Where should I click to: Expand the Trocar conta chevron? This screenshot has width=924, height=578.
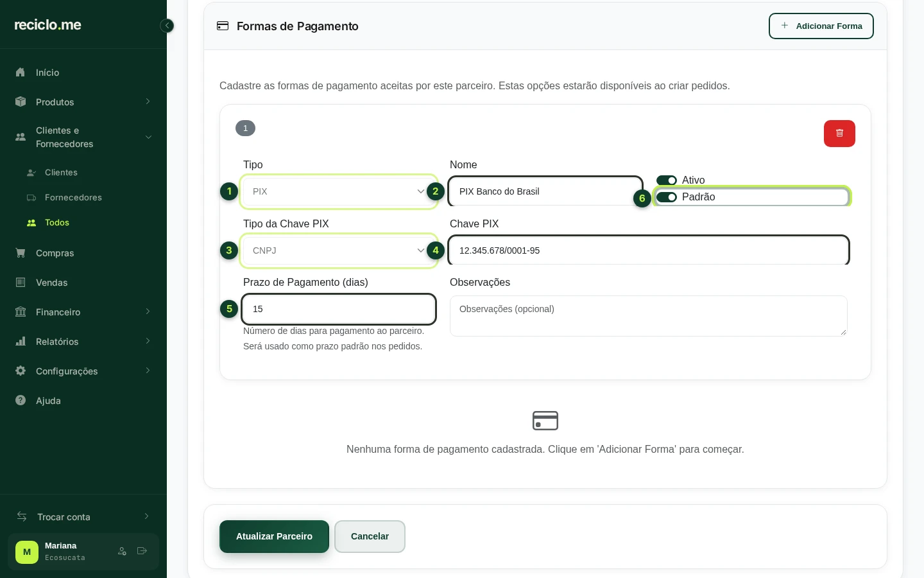(146, 516)
